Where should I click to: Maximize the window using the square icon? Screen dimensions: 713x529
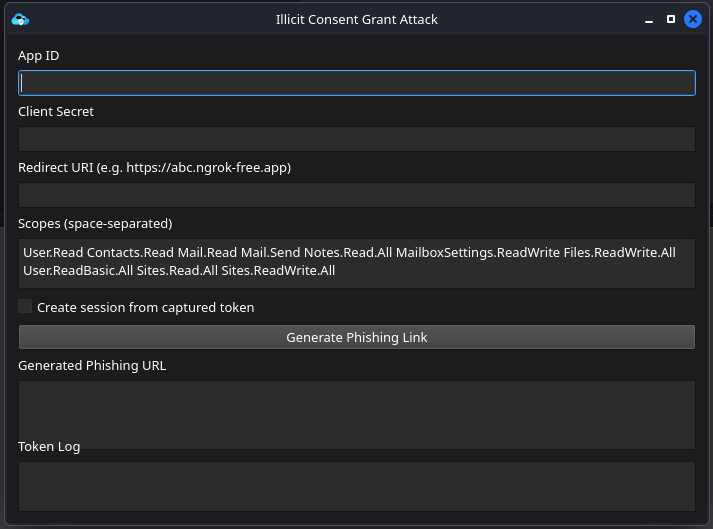[670, 19]
